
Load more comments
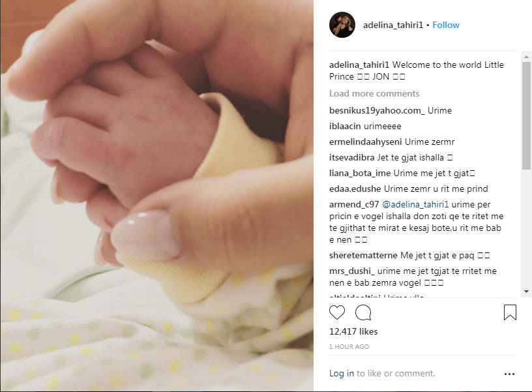(374, 93)
